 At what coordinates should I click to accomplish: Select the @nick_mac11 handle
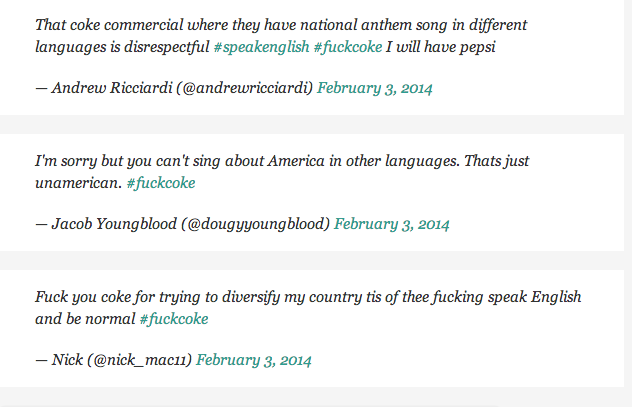(x=139, y=361)
